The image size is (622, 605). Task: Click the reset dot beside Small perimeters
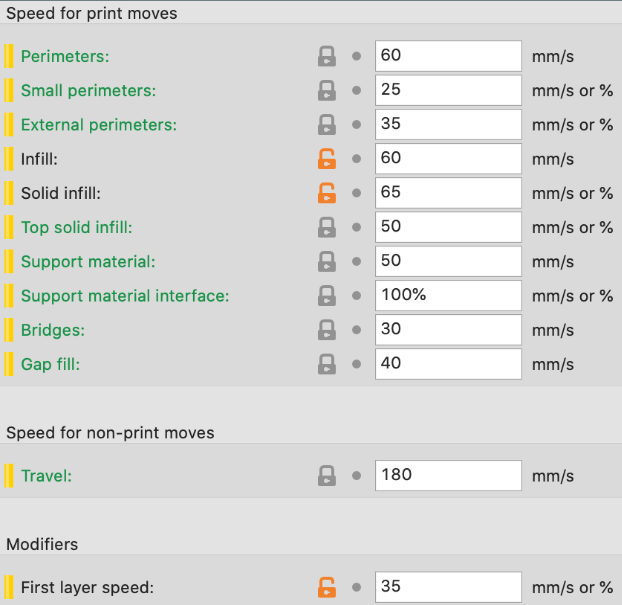coord(357,91)
